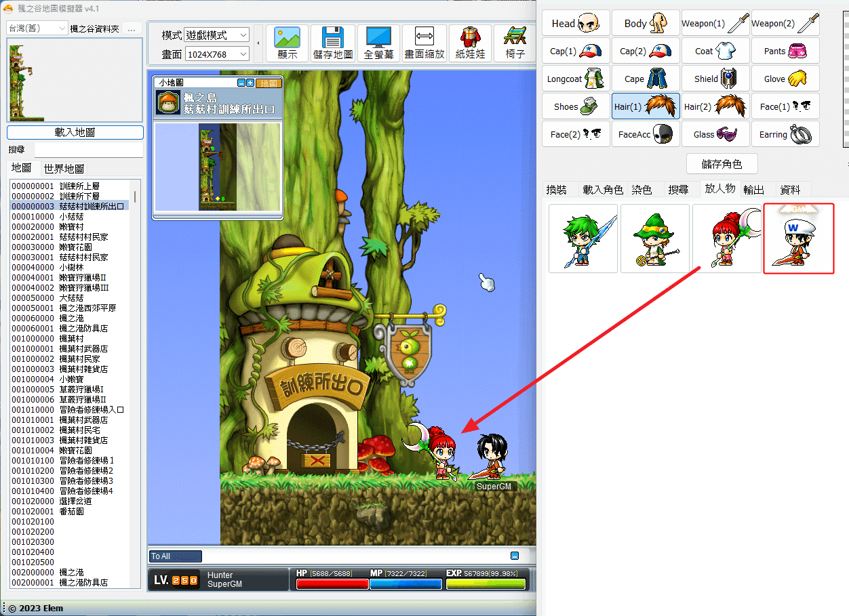The width and height of the screenshot is (849, 616).
Task: Open the 全螢幕 fullscreen monitor icon
Action: pyautogui.click(x=379, y=43)
